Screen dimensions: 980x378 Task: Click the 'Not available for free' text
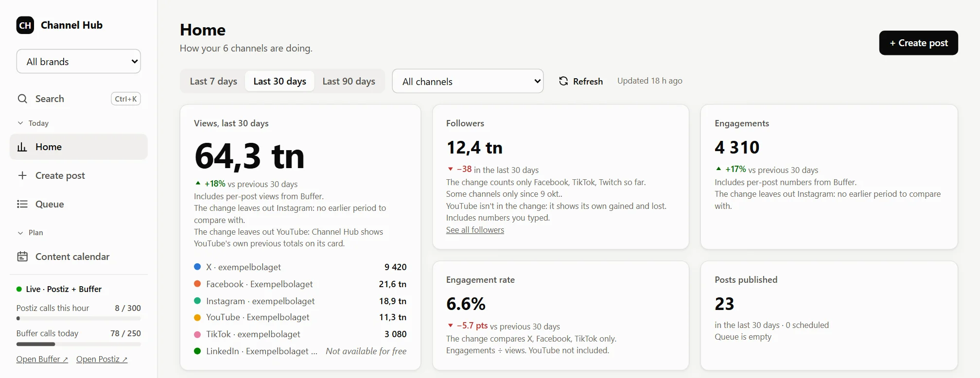click(x=366, y=351)
